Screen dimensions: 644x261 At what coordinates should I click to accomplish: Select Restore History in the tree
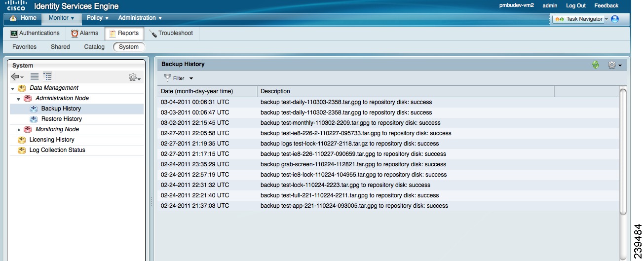pyautogui.click(x=62, y=119)
